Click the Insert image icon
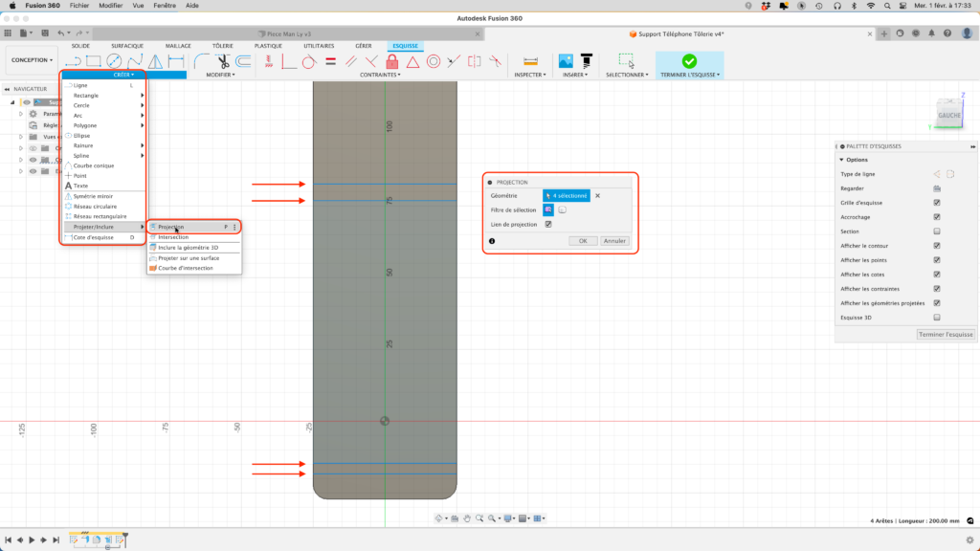This screenshot has width=980, height=551. tap(566, 60)
